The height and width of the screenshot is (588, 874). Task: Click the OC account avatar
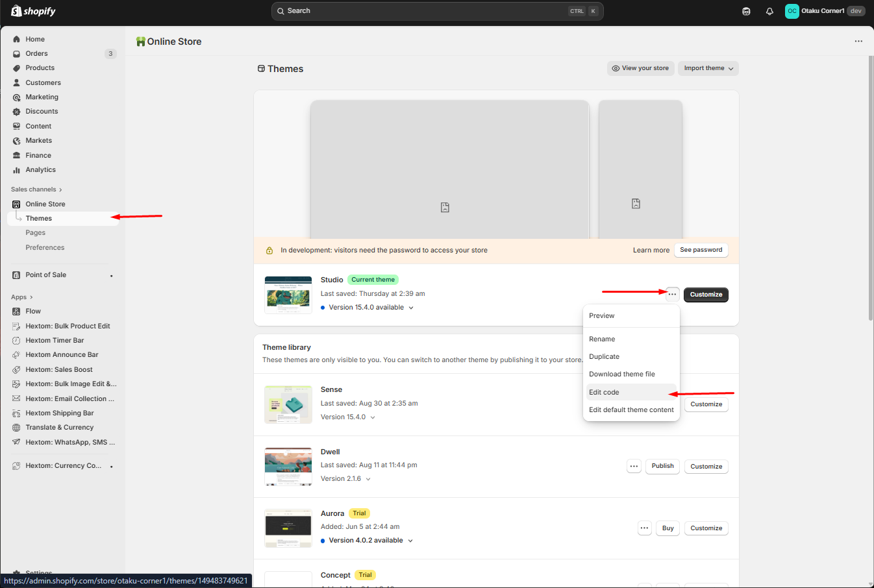[792, 11]
